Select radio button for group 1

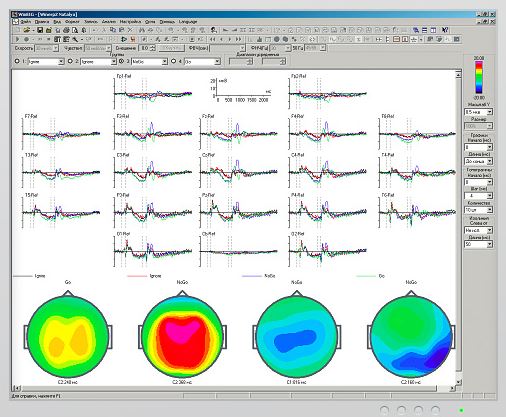17,61
